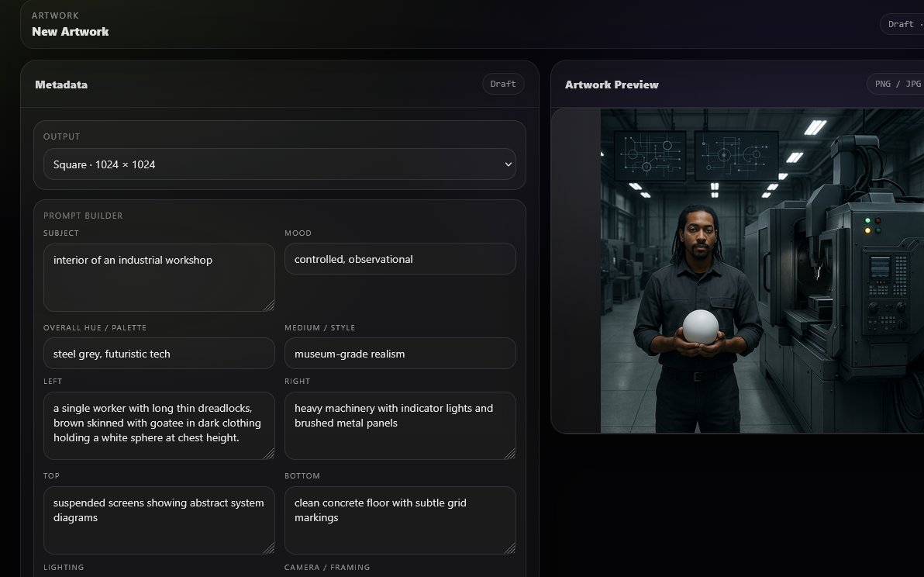Click the OUTPUT section label
924x577 pixels.
[61, 136]
